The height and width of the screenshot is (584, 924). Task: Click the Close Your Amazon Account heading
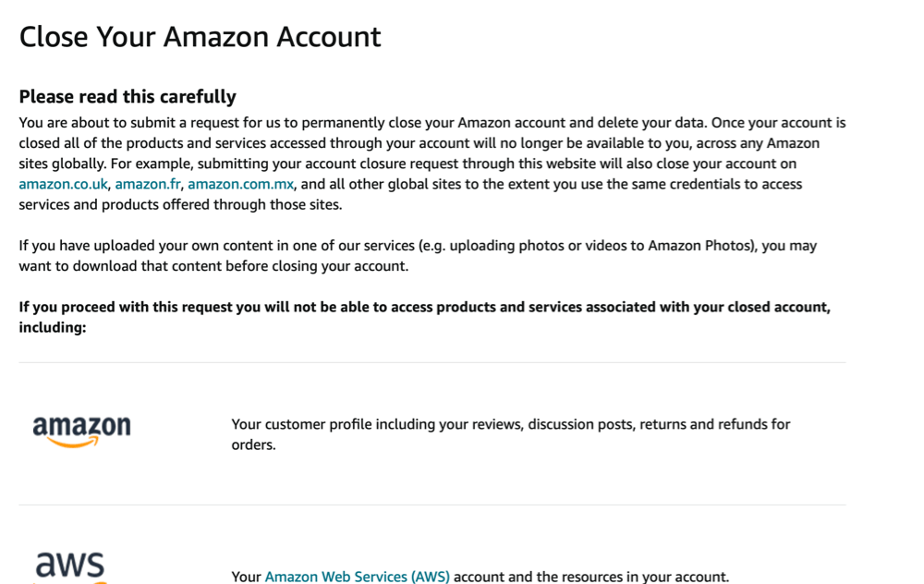(x=200, y=37)
